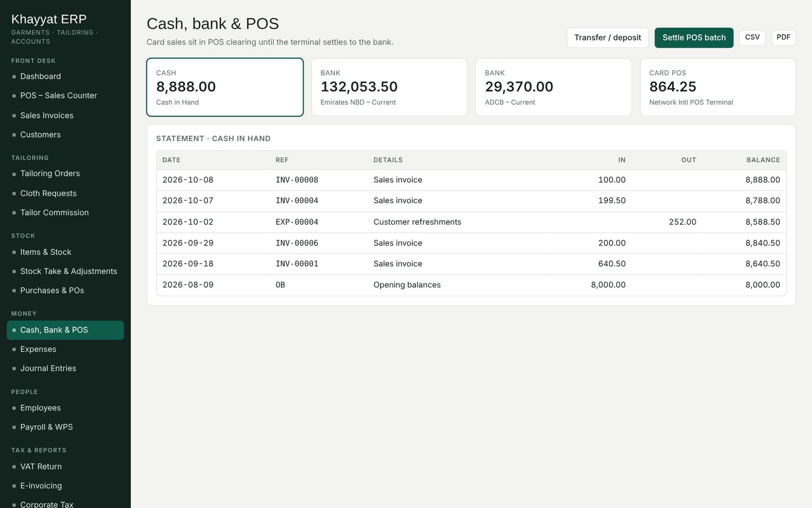The image size is (812, 508).
Task: Go to Employees list
Action: (65, 408)
